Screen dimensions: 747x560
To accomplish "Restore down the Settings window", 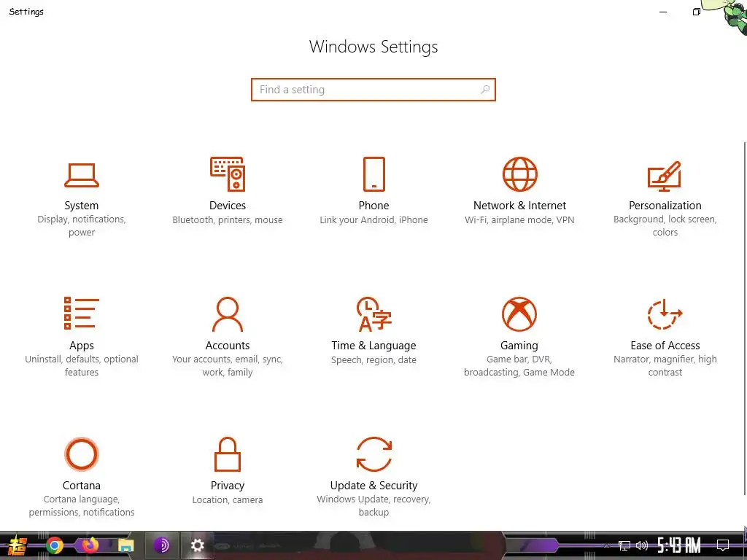I will pyautogui.click(x=696, y=12).
